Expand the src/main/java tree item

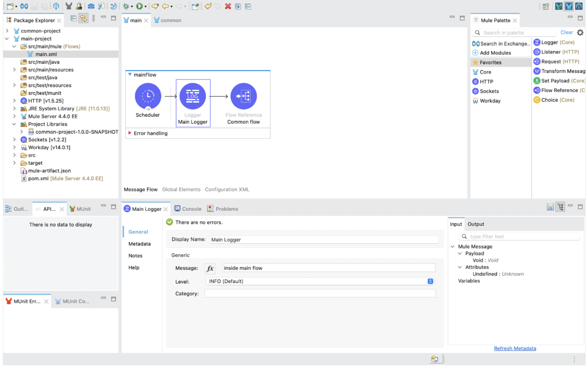[14, 62]
